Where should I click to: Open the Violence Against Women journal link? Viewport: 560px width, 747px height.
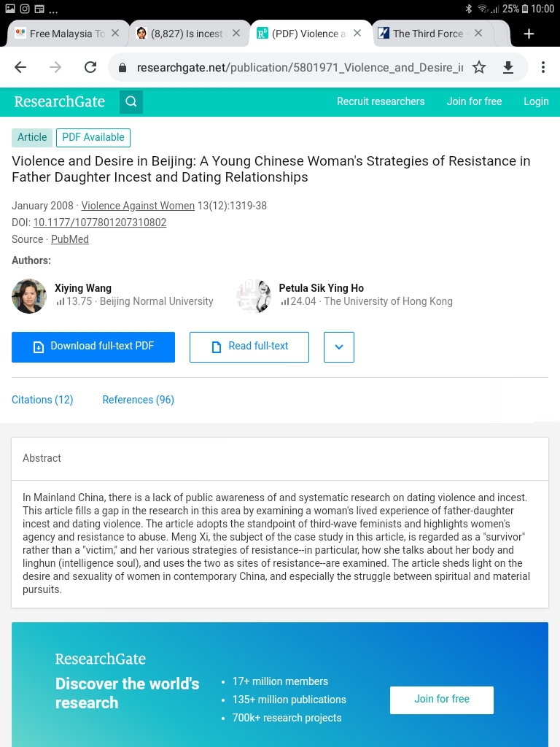coord(138,206)
